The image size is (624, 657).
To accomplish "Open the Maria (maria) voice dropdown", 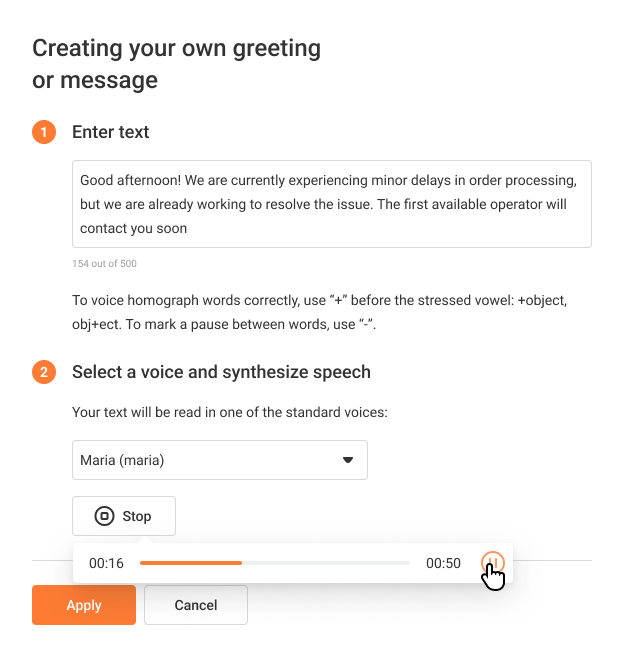I will [220, 460].
